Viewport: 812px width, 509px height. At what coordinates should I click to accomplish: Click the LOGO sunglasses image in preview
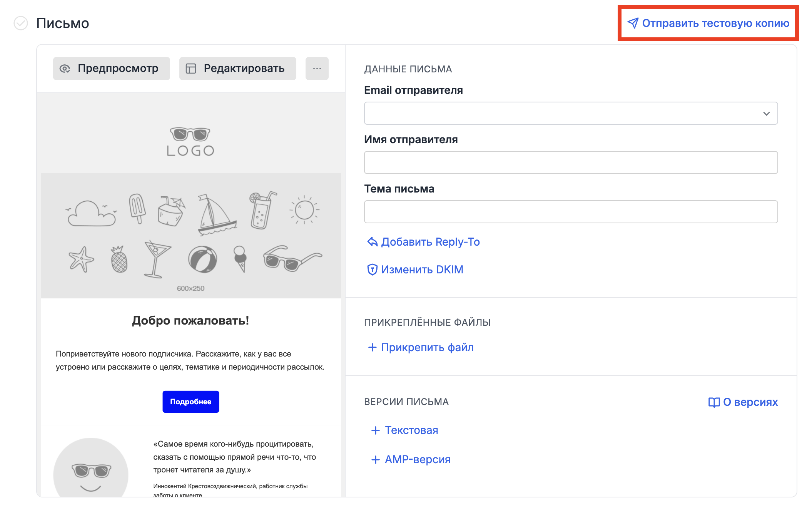(190, 142)
